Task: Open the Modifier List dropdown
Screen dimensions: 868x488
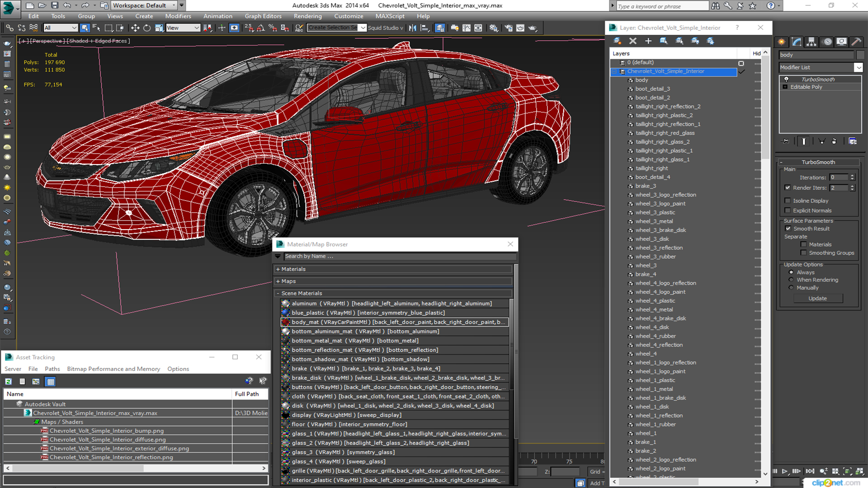Action: tap(858, 67)
